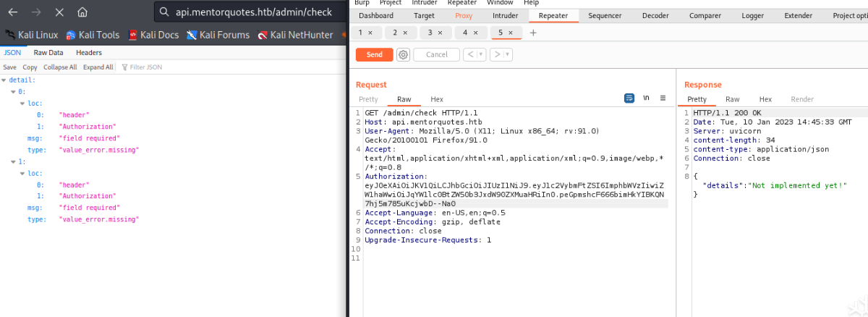Select the Request Pretty view tab

pos(368,99)
